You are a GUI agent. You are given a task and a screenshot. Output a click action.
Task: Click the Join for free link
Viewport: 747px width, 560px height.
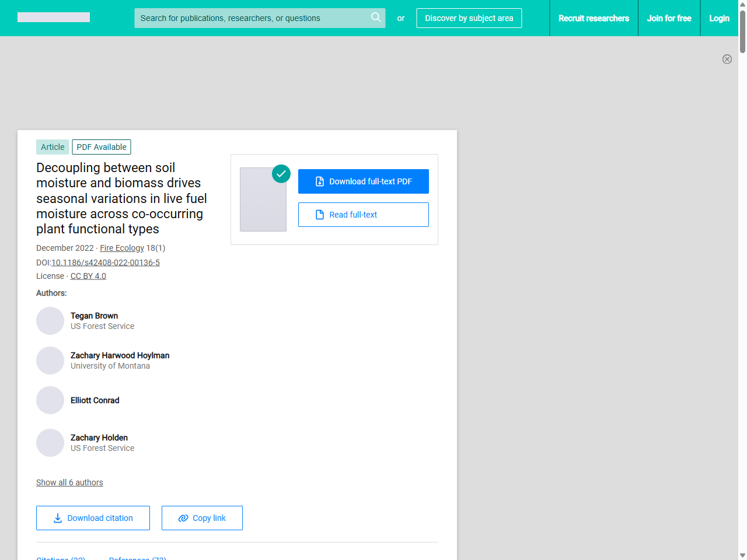tap(669, 18)
